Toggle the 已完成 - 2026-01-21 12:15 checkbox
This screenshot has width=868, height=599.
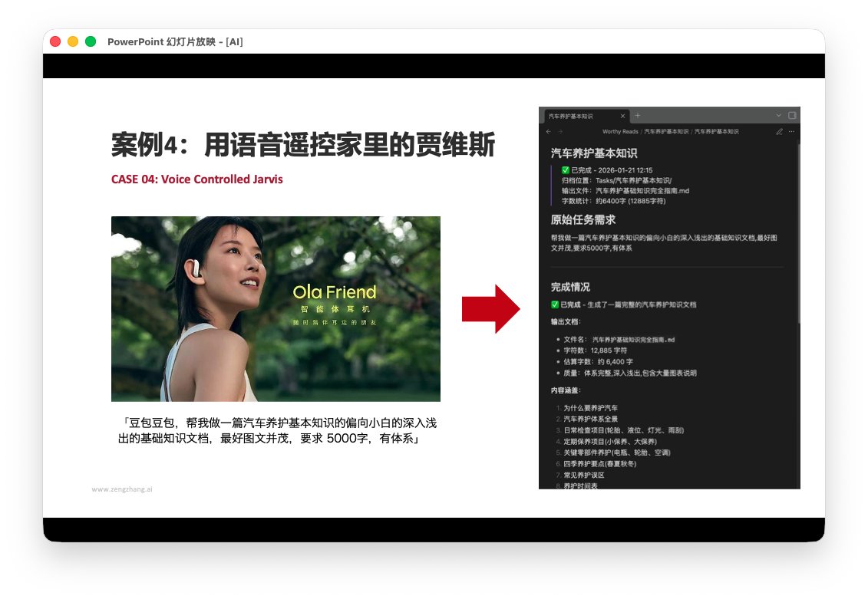[566, 169]
